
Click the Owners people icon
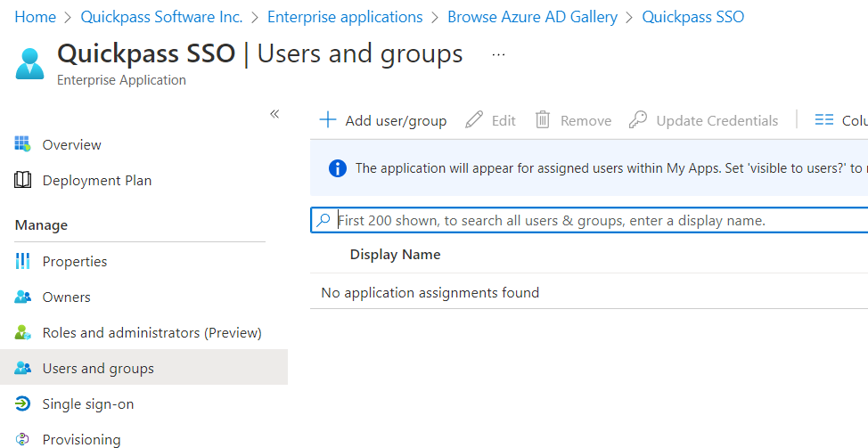(22, 297)
